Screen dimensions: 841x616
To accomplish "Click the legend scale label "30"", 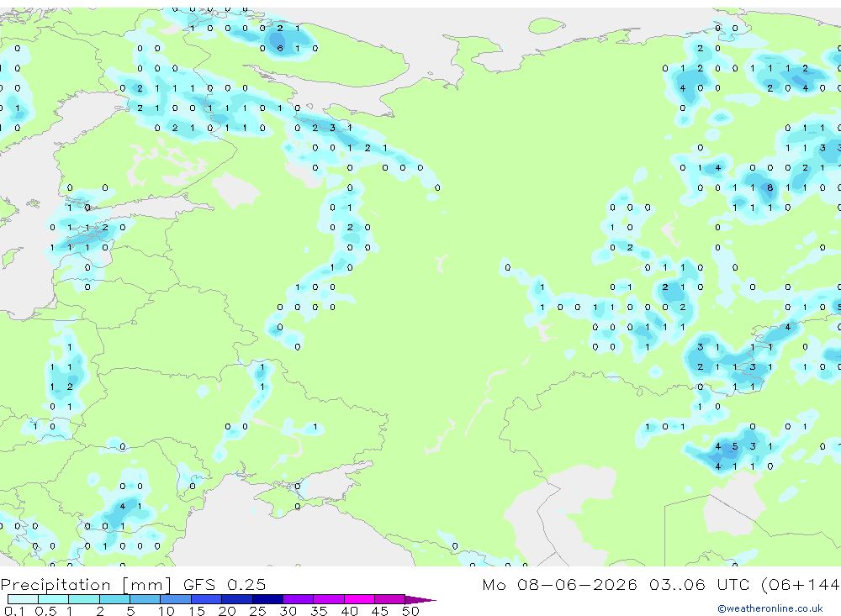I will (288, 611).
